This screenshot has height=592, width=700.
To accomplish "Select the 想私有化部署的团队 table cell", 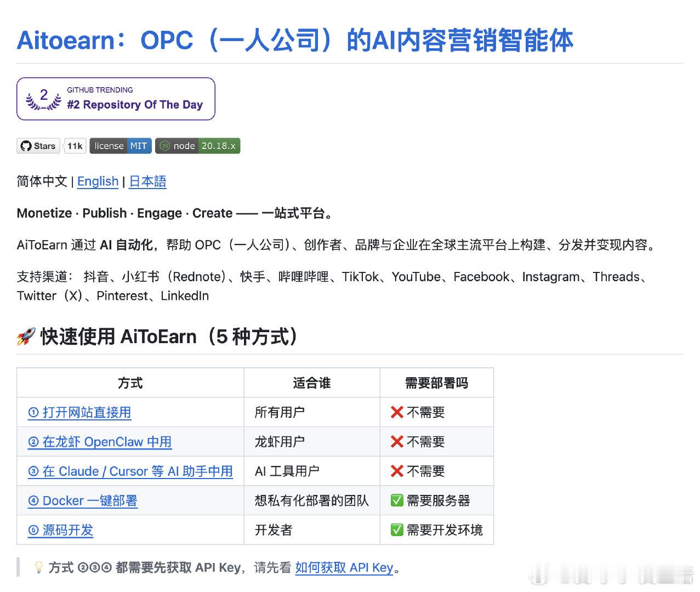I will click(x=312, y=501).
